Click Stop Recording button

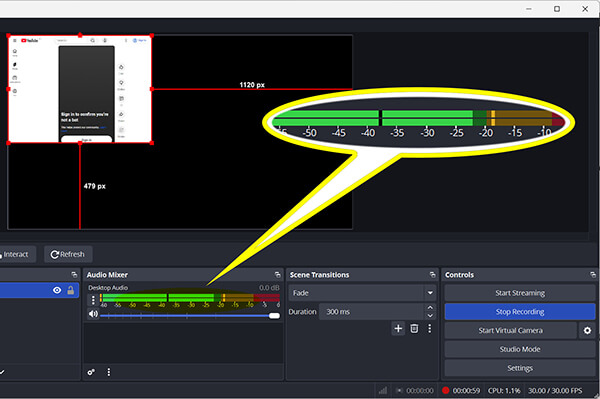(x=520, y=312)
